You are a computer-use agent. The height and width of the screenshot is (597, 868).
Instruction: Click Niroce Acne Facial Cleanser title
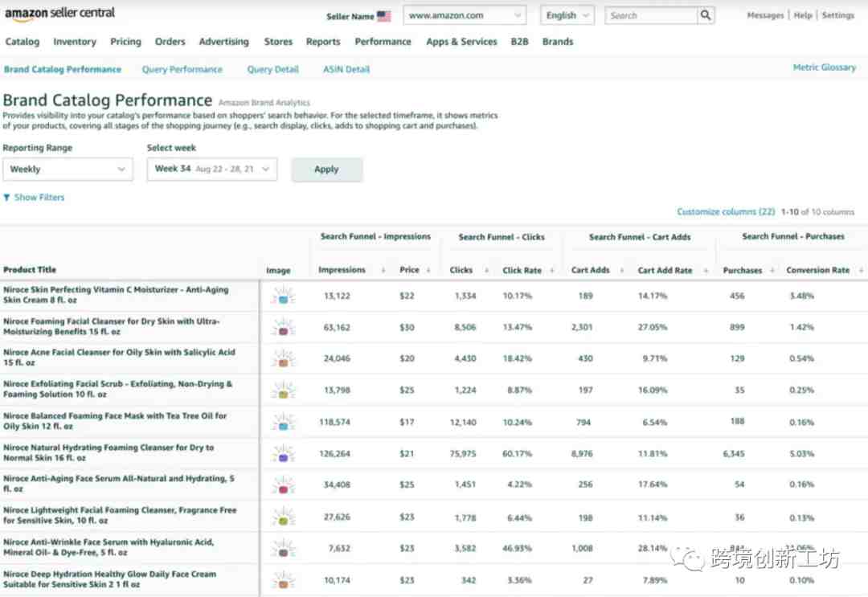120,358
